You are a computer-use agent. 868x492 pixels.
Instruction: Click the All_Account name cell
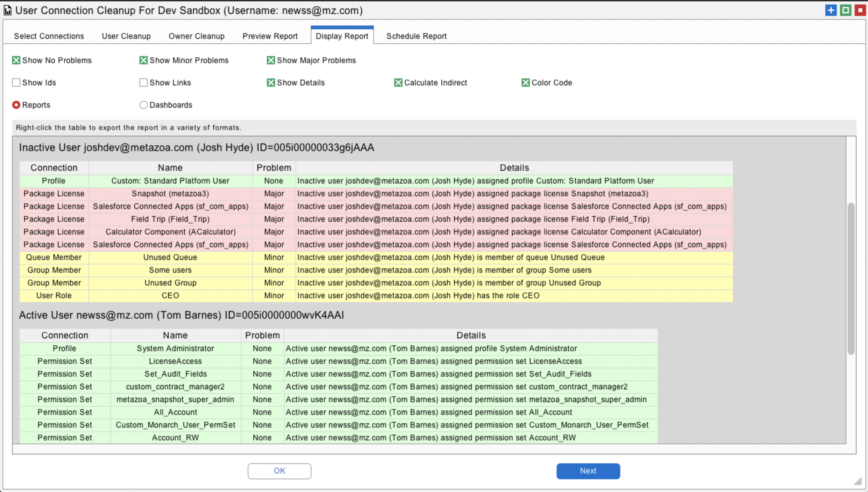pyautogui.click(x=175, y=412)
